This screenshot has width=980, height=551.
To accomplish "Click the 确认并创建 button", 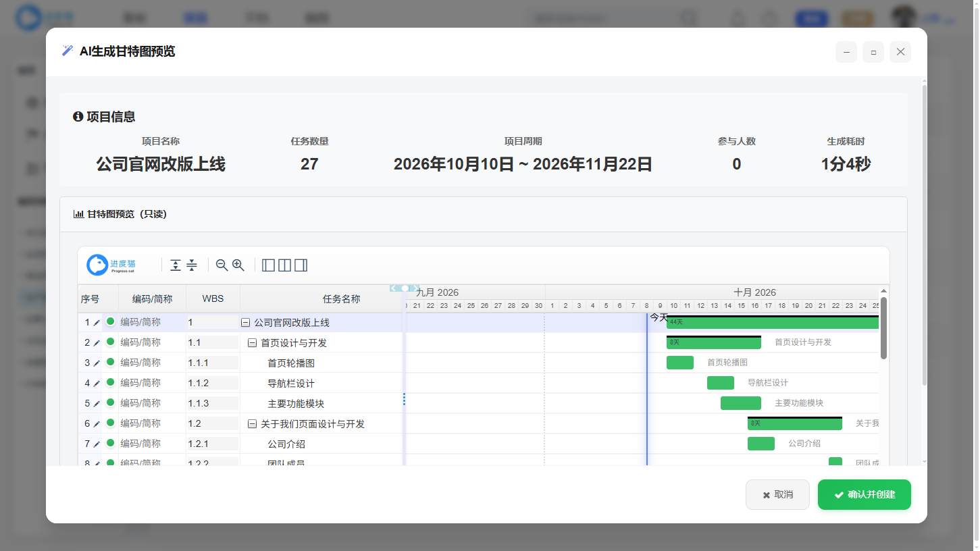I will click(864, 494).
